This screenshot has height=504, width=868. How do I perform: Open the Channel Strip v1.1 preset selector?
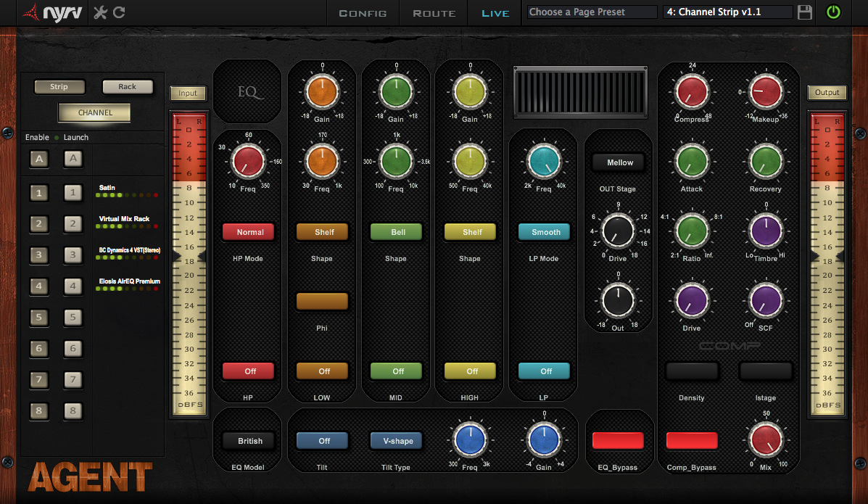pyautogui.click(x=727, y=12)
